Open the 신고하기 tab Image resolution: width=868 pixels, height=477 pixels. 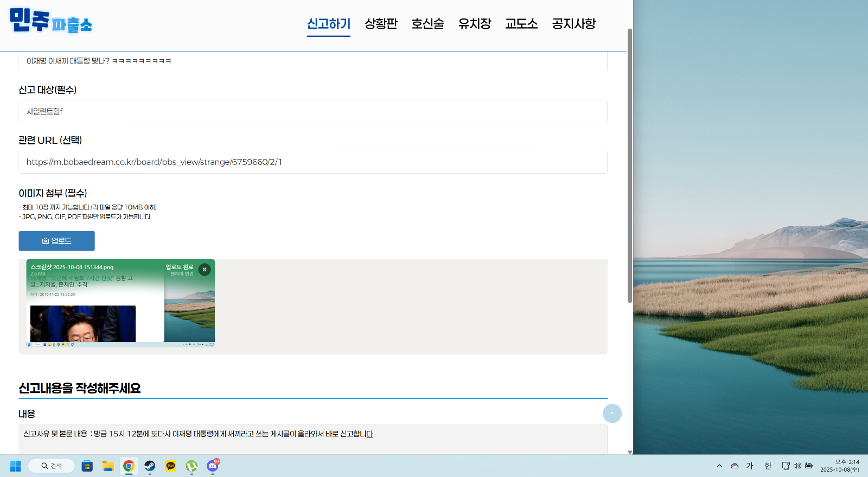click(x=329, y=24)
